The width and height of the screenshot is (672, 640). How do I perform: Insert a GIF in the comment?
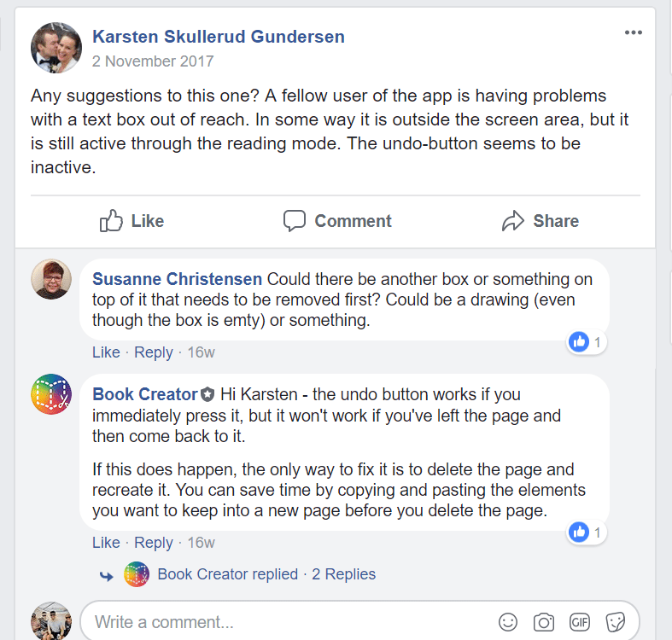point(580,622)
